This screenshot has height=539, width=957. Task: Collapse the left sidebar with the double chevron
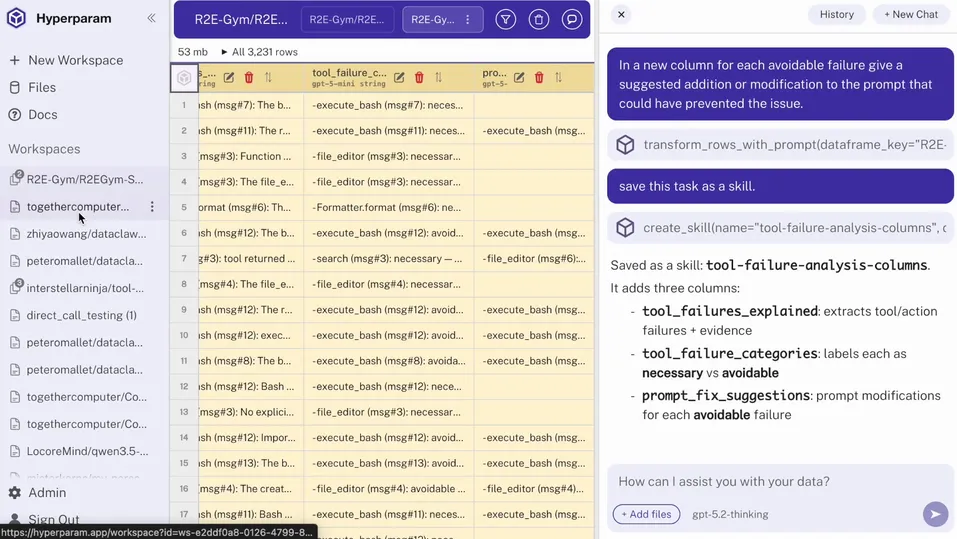pyautogui.click(x=152, y=18)
